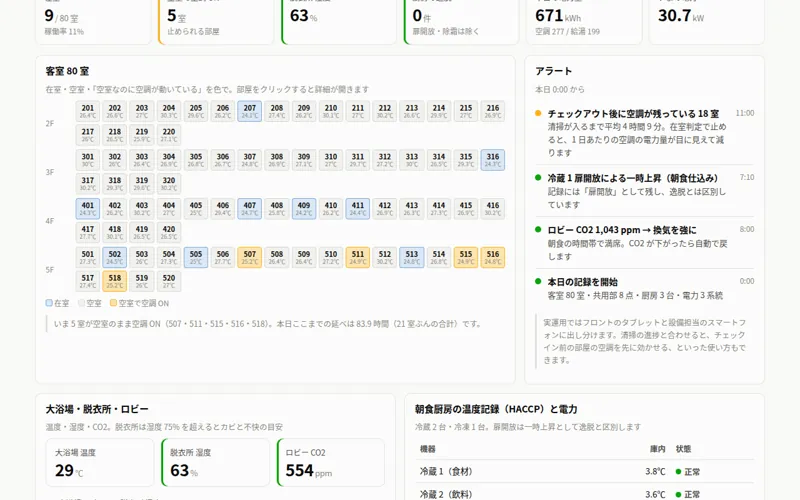Click the 空室で空調 ON legend swatch
The image size is (800, 500).
(113, 303)
